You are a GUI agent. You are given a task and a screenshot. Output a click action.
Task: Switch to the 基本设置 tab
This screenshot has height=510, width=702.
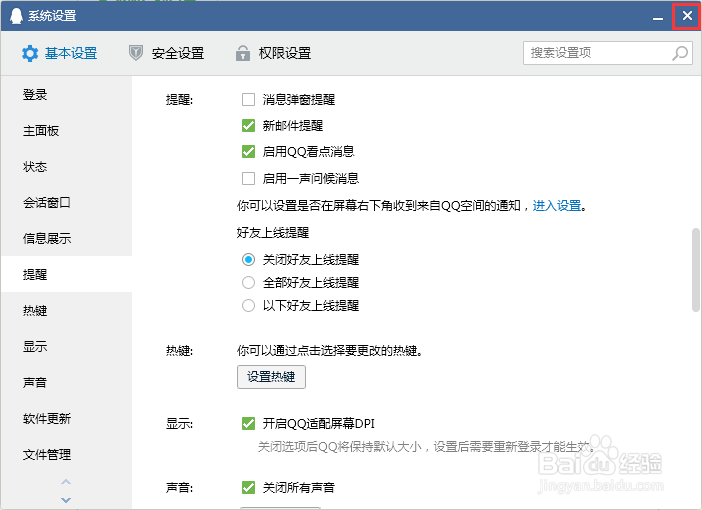tap(60, 53)
